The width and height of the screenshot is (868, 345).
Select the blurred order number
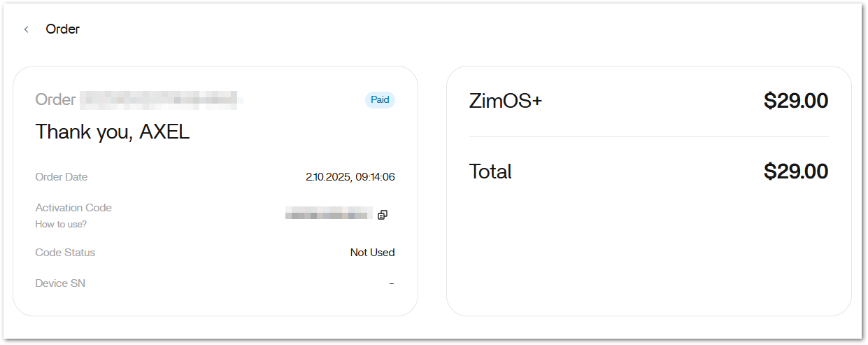[x=161, y=100]
